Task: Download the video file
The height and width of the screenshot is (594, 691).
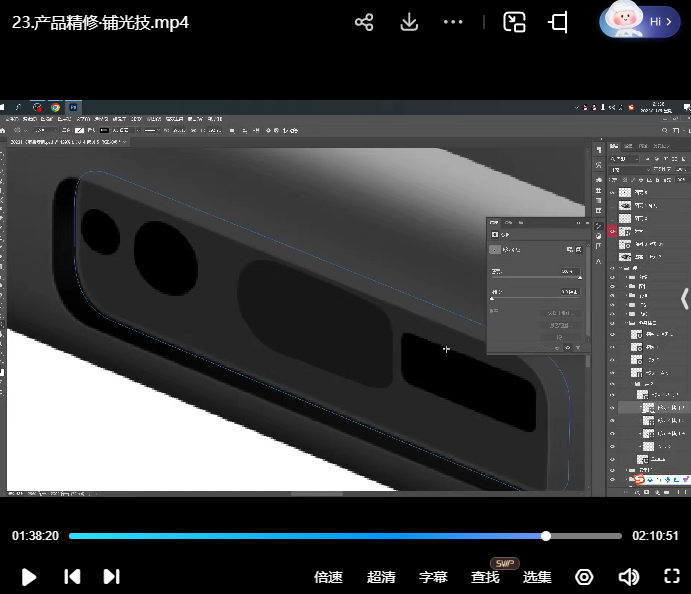Action: coord(408,23)
